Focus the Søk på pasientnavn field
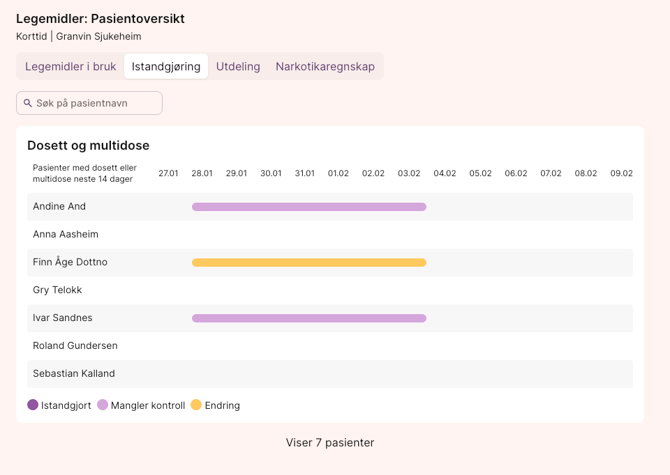Image resolution: width=670 pixels, height=475 pixels. coord(96,103)
